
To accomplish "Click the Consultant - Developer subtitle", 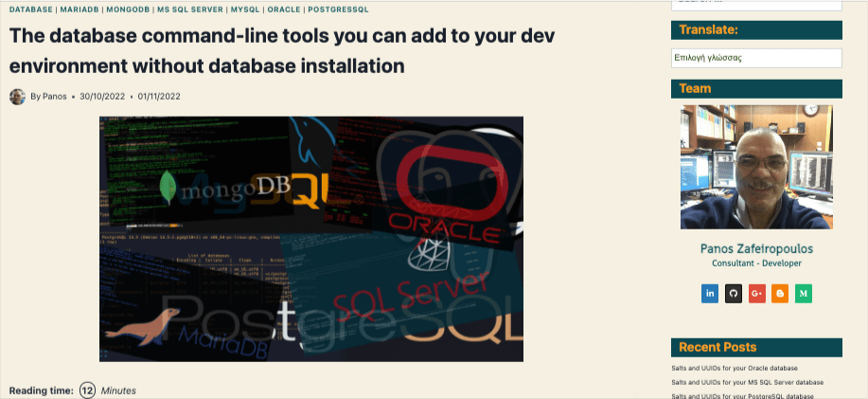I will (756, 263).
